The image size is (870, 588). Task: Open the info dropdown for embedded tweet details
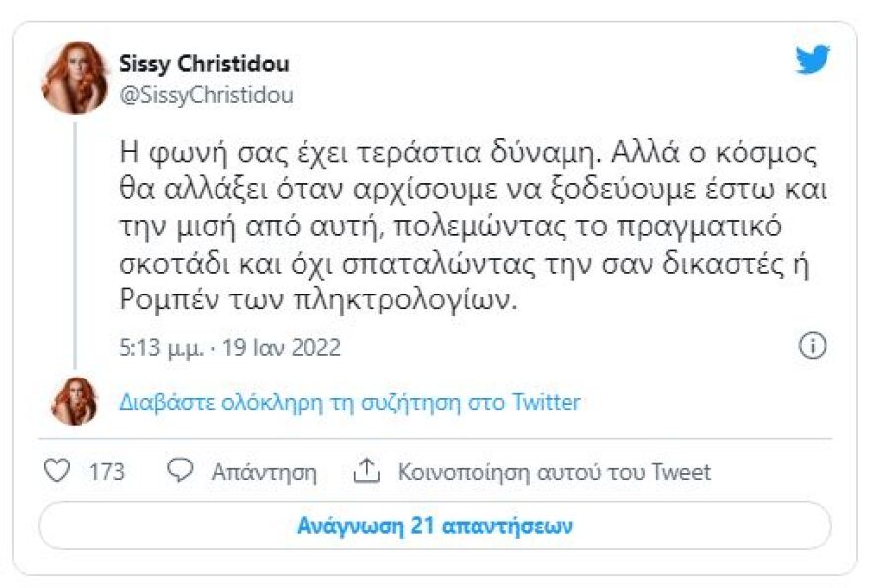tap(812, 345)
